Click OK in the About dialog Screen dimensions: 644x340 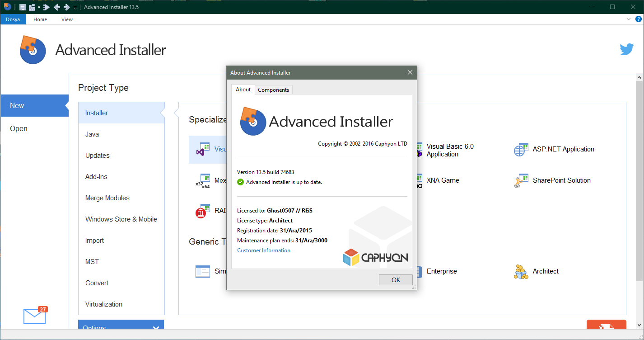click(396, 280)
